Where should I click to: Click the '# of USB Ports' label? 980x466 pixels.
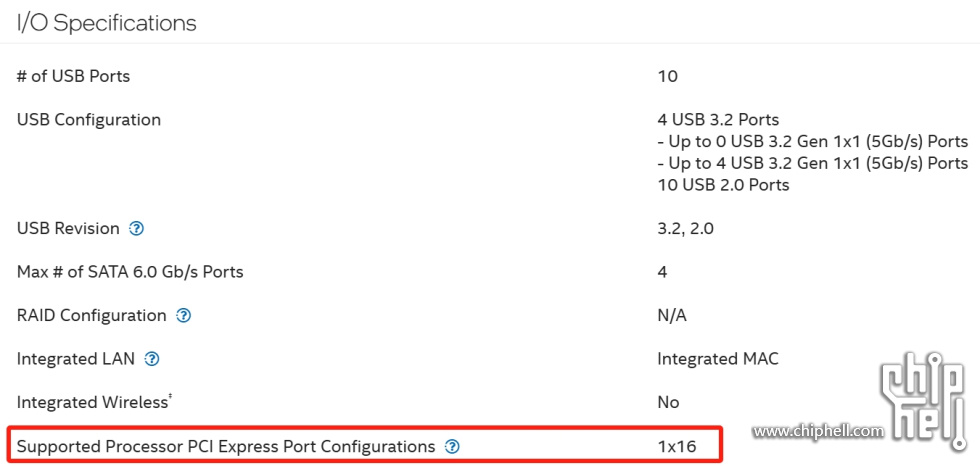pyautogui.click(x=74, y=76)
